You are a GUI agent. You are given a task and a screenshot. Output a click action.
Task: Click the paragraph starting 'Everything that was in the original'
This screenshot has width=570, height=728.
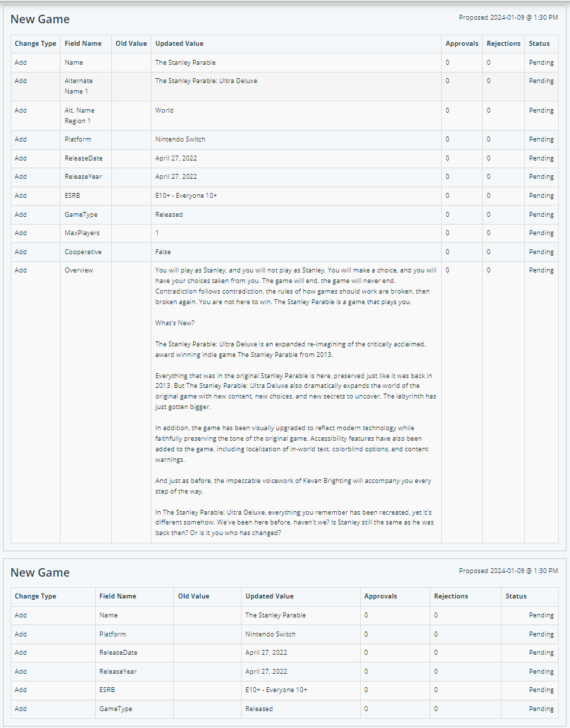pos(295,391)
